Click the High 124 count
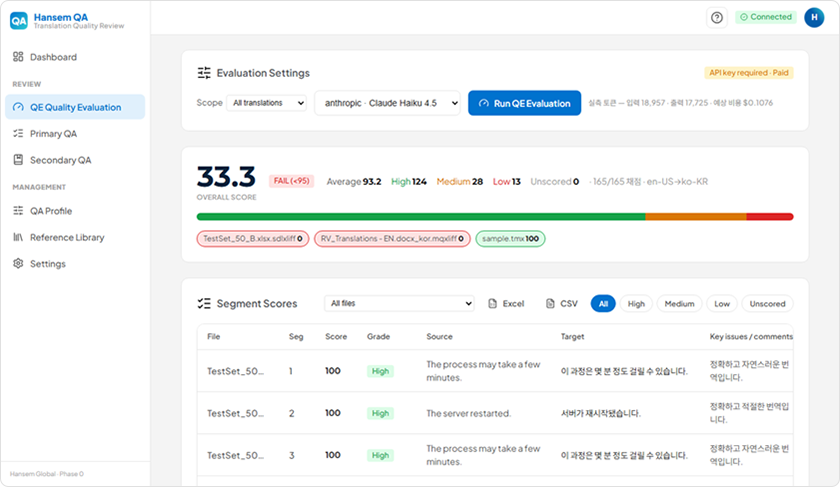Viewport: 840px width, 487px height. coord(409,182)
